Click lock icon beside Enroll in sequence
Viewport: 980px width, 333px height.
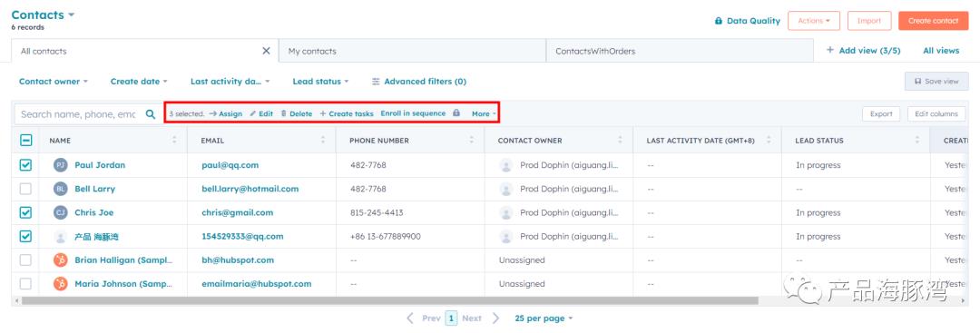click(456, 113)
